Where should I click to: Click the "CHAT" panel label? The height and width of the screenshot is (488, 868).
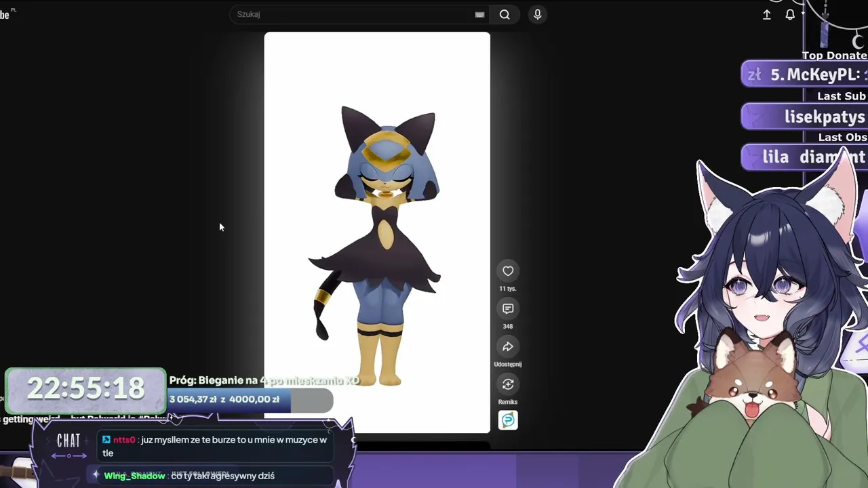(x=68, y=441)
